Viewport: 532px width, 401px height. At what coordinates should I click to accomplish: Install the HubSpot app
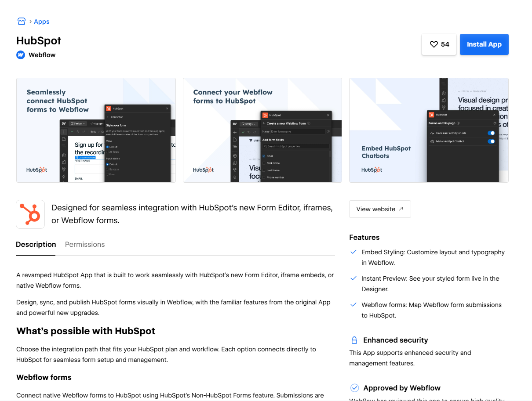point(484,44)
